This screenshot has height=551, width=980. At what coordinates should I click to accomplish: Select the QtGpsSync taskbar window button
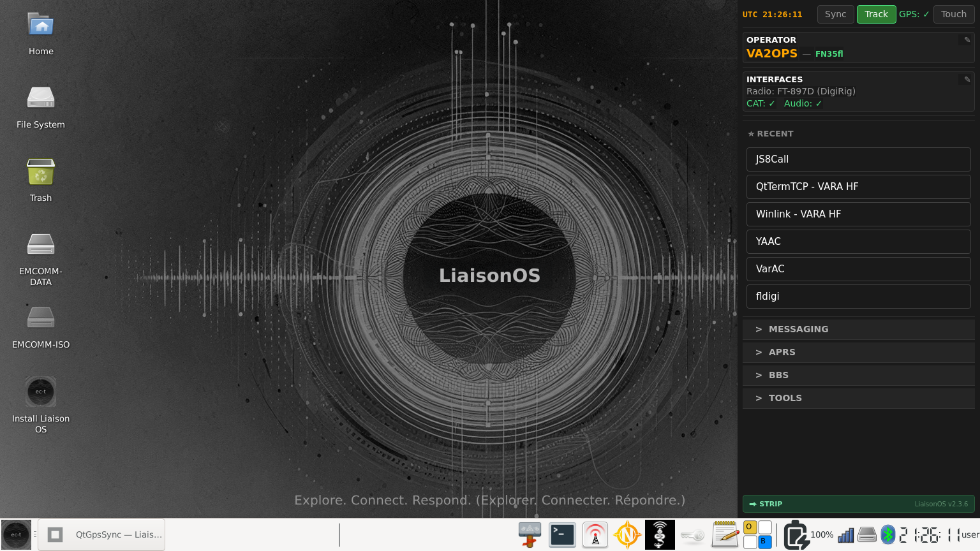coord(101,534)
